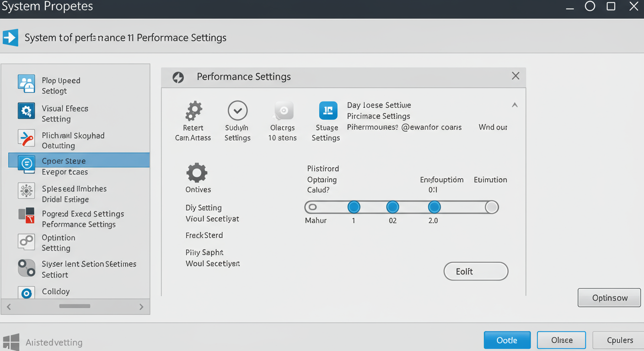Click the Day Ioese Settiue text
Screen dimensions: 644x351
[379, 105]
